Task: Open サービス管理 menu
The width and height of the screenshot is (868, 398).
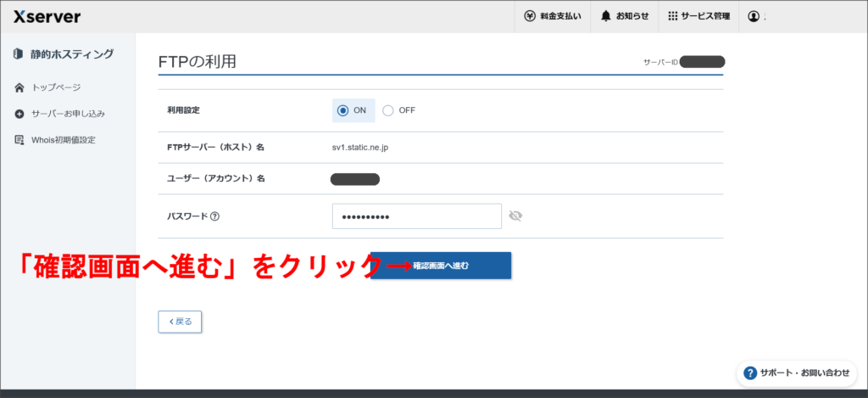Action: point(698,17)
